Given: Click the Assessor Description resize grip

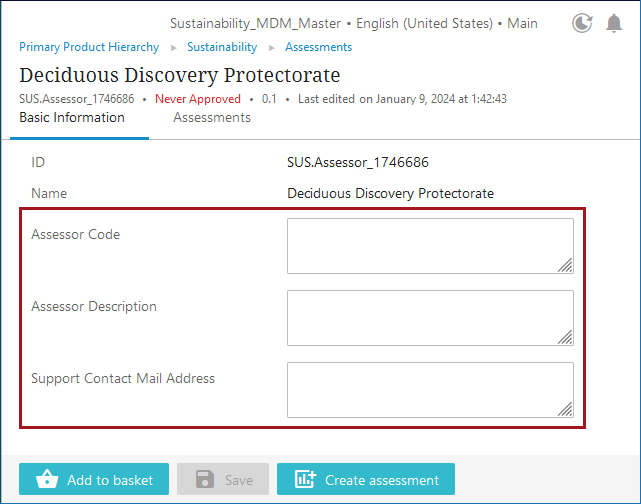Looking at the screenshot, I should [565, 337].
